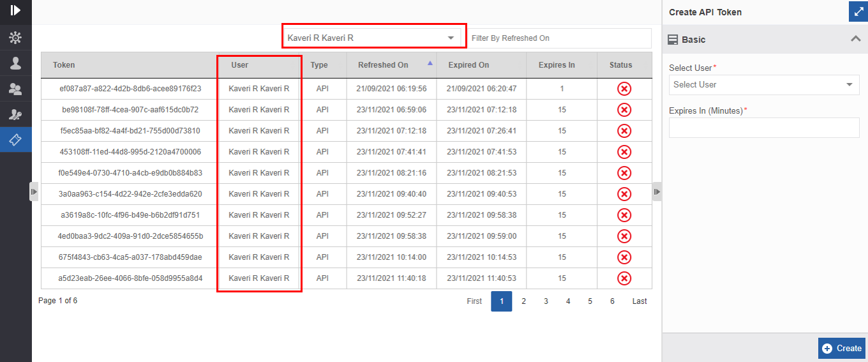Click the Page 1 of 6 label
The image size is (868, 362).
58,300
